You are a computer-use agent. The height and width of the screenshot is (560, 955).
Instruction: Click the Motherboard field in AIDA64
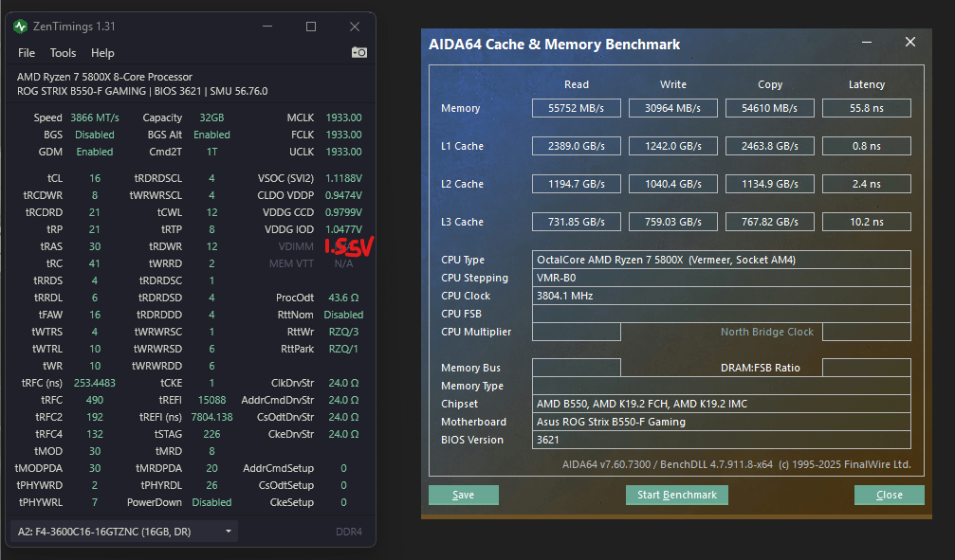point(722,422)
